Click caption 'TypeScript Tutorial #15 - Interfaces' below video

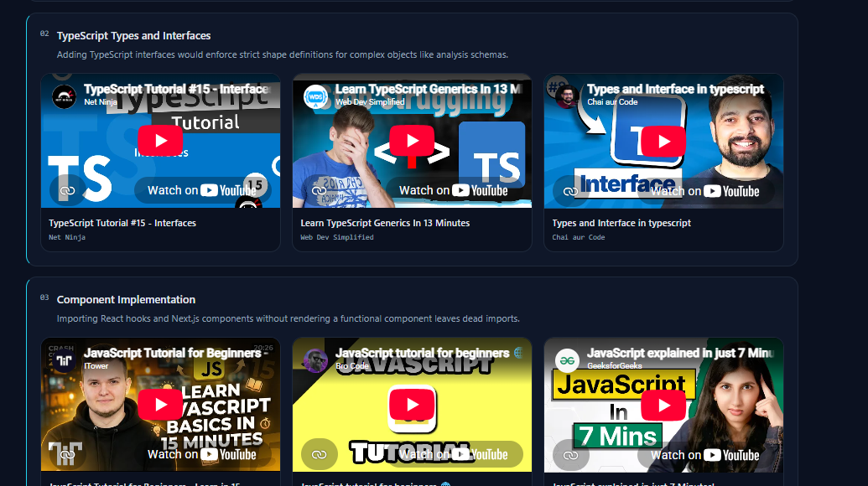[122, 223]
